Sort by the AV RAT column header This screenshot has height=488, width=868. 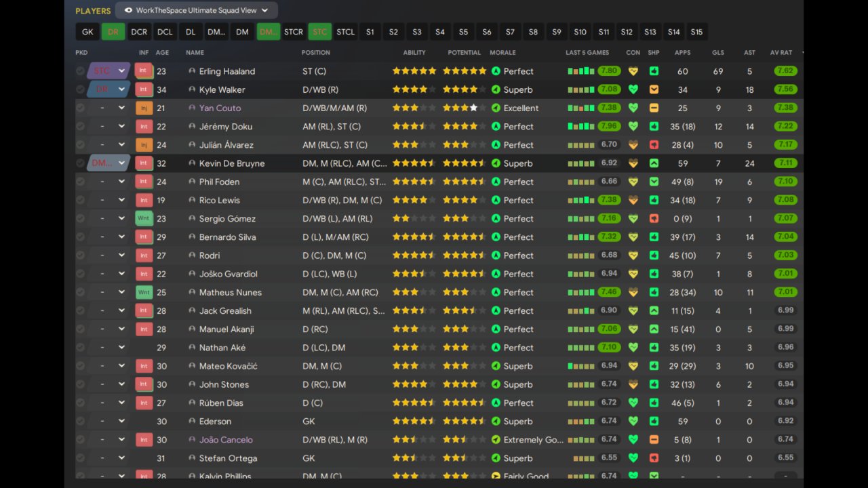tap(781, 52)
